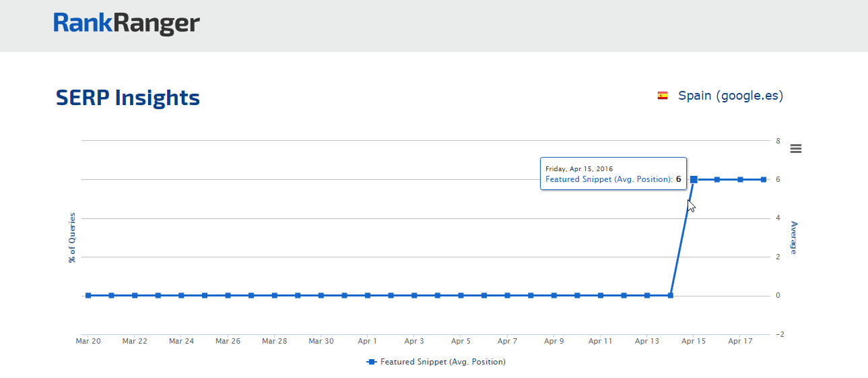
Task: Select the highlighted Apr 15 data point
Action: [694, 179]
